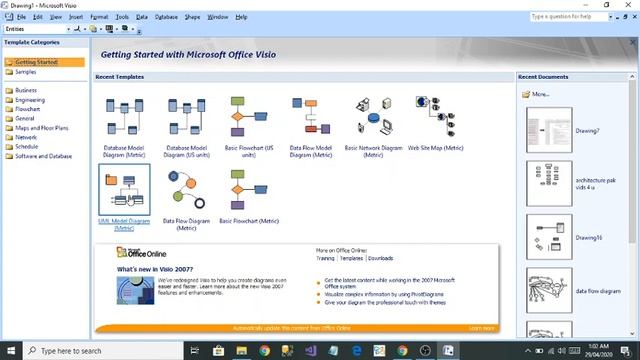Click the Windows Start button
Image resolution: width=640 pixels, height=360 pixels.
tap(11, 351)
